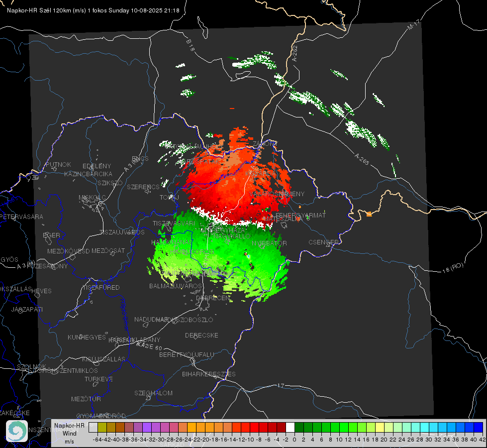Click the MEZOKOVESD town label
This screenshot has width=487, height=448.
[68, 251]
